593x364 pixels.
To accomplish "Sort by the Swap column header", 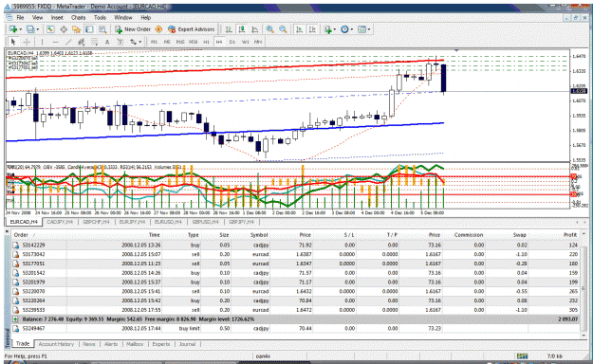I will pyautogui.click(x=520, y=235).
